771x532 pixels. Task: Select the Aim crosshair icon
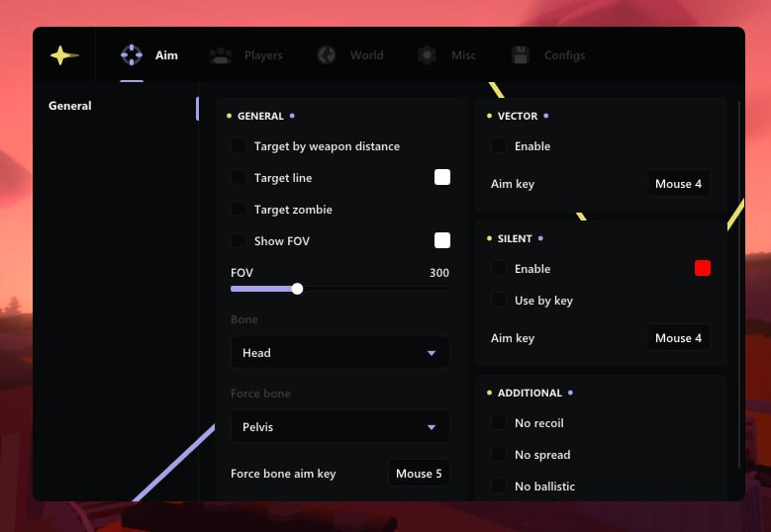click(x=131, y=55)
